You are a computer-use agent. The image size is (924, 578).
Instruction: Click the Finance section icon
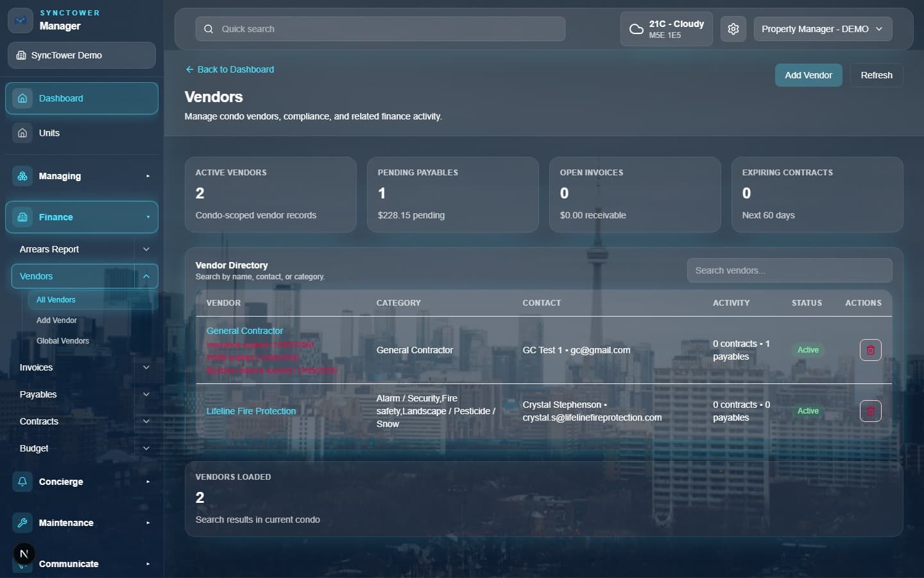coord(22,217)
